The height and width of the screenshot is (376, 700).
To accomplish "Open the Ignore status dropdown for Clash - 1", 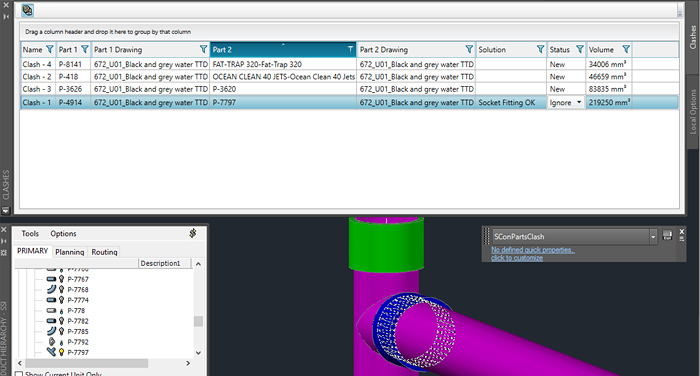I will [x=579, y=102].
